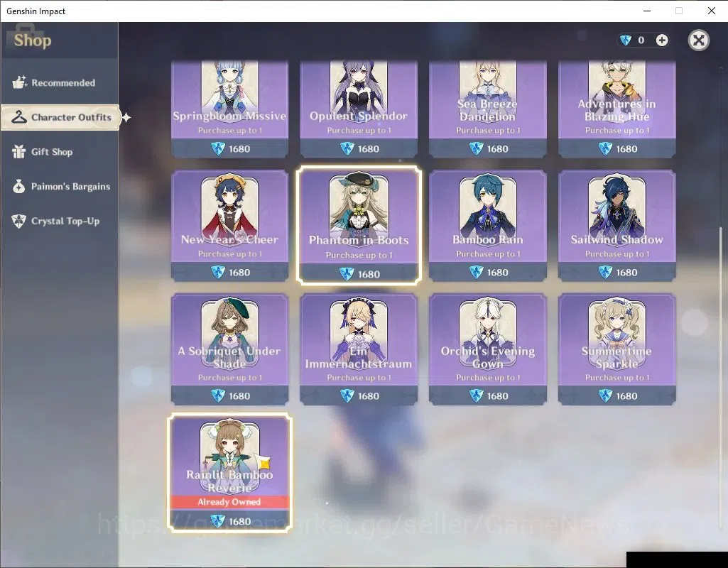Open the Recommended shop section
The image size is (728, 568).
pos(60,82)
